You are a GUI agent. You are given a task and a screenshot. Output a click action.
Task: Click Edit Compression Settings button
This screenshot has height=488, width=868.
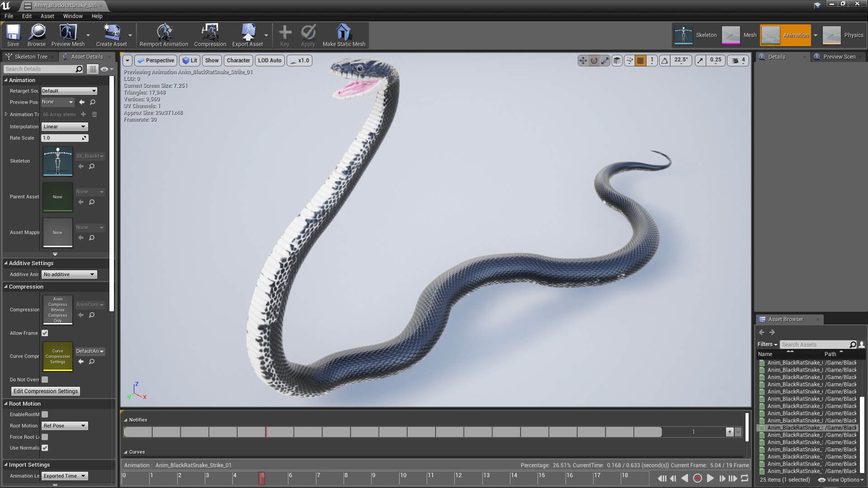[x=46, y=391]
